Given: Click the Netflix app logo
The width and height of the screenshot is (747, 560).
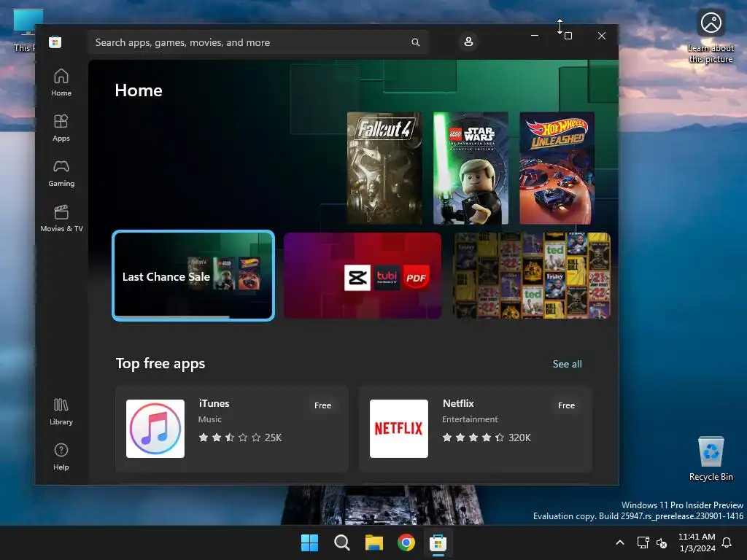Looking at the screenshot, I should pos(399,429).
